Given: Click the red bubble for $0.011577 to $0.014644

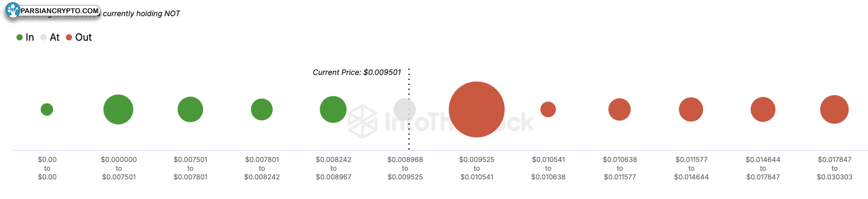Looking at the screenshot, I should 691,109.
